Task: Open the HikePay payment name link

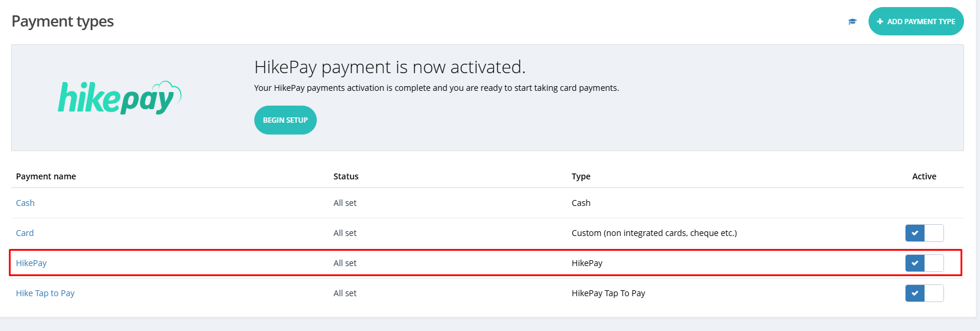Action: (x=31, y=263)
